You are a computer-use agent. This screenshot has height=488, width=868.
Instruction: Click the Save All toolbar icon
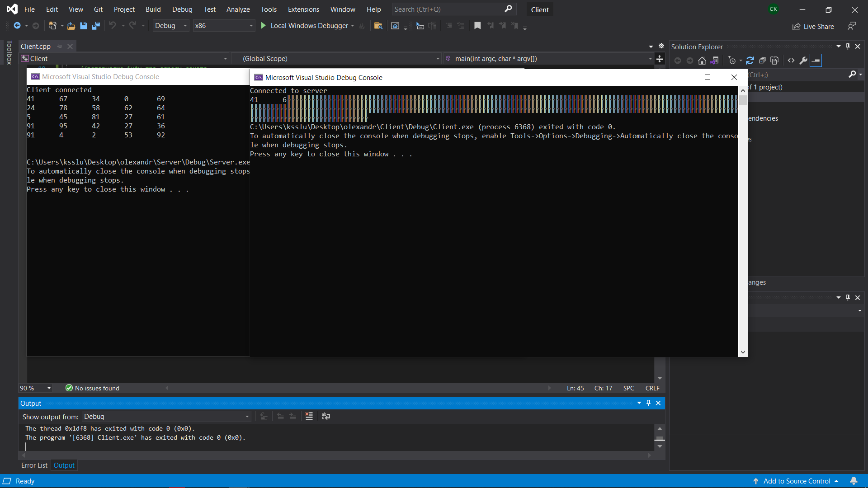click(95, 26)
